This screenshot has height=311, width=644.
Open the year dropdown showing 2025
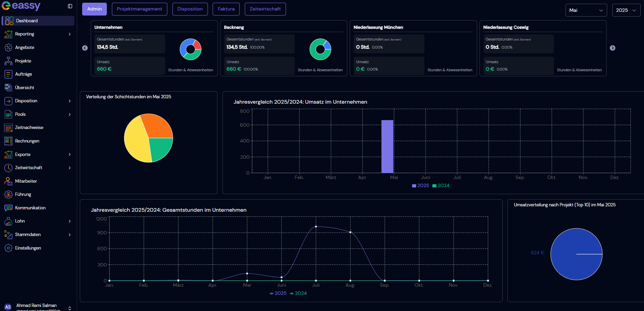pyautogui.click(x=626, y=10)
